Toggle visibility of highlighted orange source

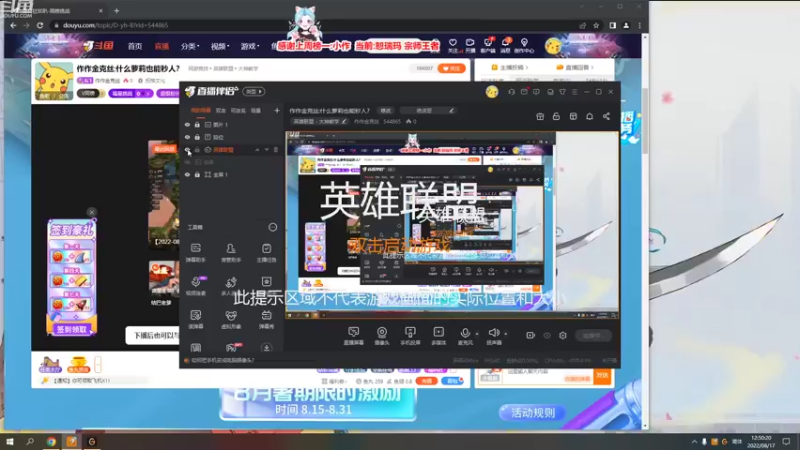pyautogui.click(x=187, y=149)
